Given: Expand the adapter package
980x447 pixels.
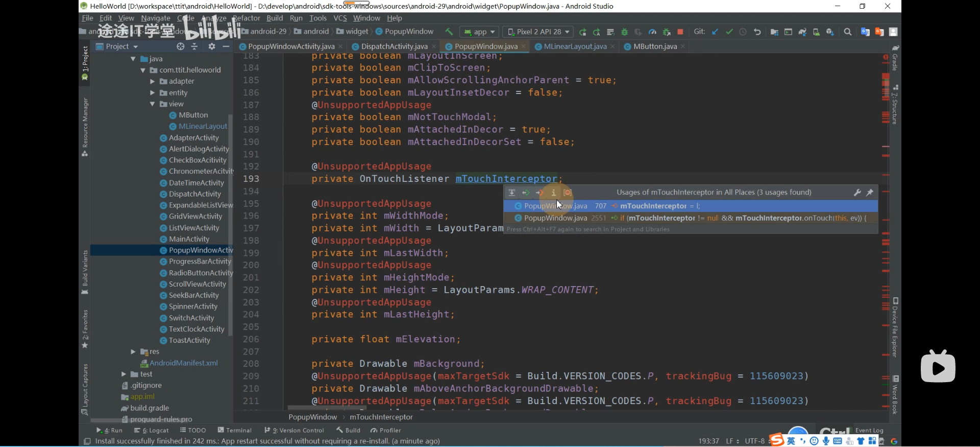Looking at the screenshot, I should 152,81.
